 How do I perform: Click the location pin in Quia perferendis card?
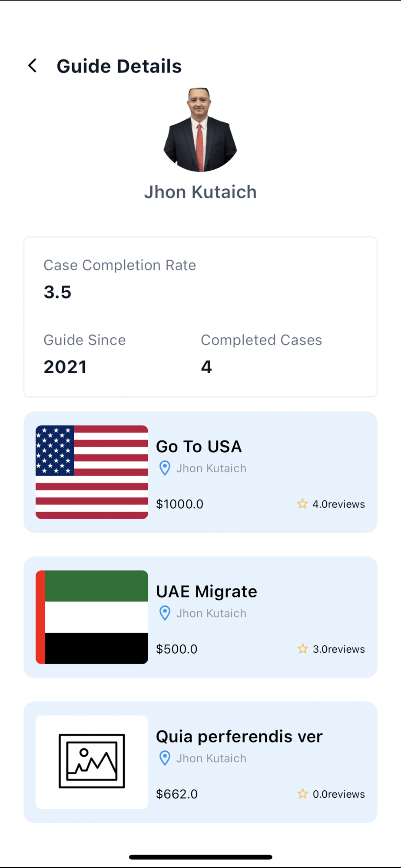coord(165,758)
